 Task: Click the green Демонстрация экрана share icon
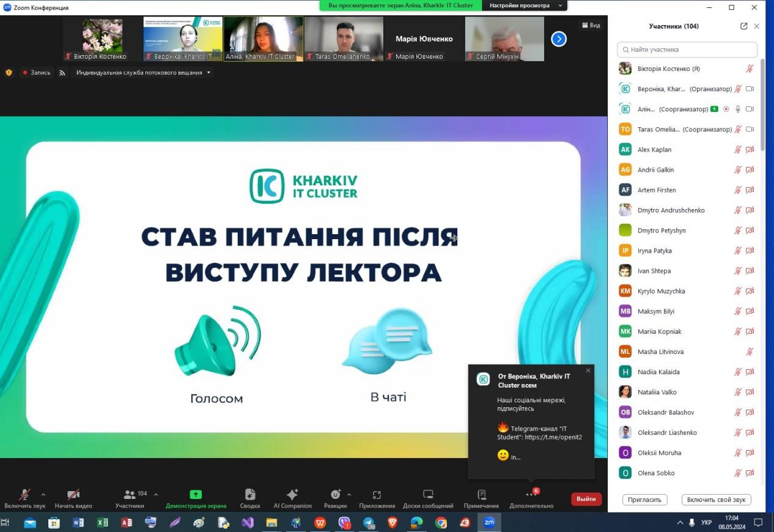[x=196, y=494]
